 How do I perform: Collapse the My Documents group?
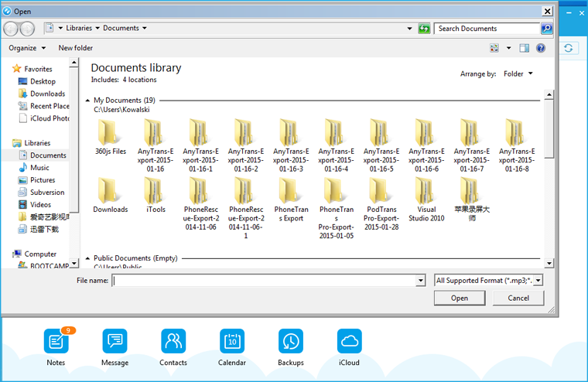coord(87,101)
